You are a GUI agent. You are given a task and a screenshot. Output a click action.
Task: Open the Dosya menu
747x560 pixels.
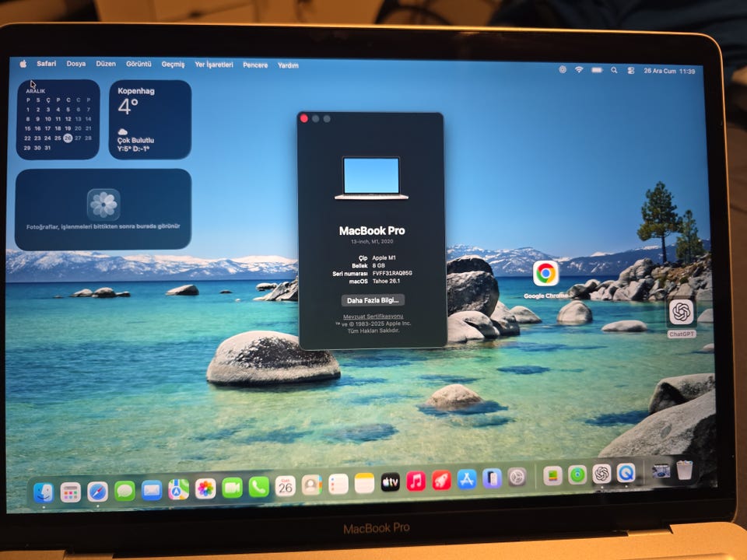coord(75,63)
